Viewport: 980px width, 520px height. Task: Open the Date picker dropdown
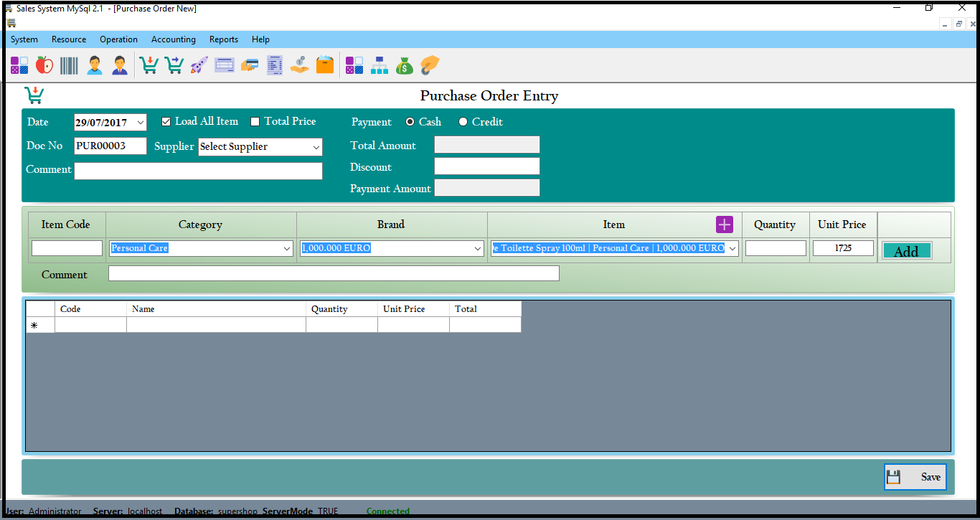(140, 123)
